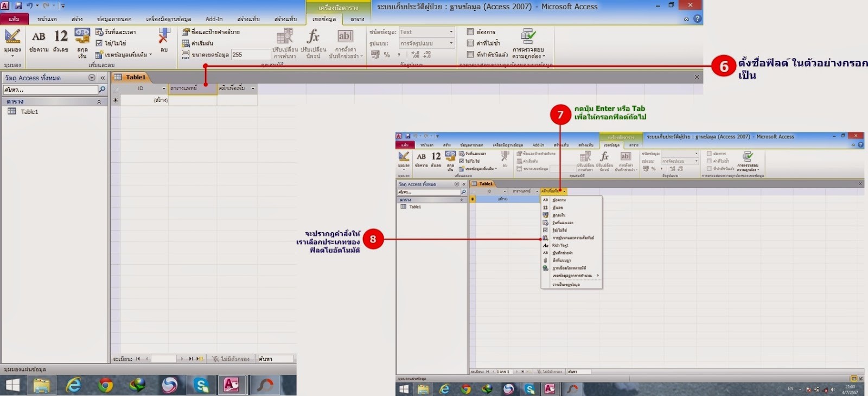Check ที่ทำดัชนีแล้ว (indexed) box in larger window
The width and height of the screenshot is (868, 396).
[470, 54]
